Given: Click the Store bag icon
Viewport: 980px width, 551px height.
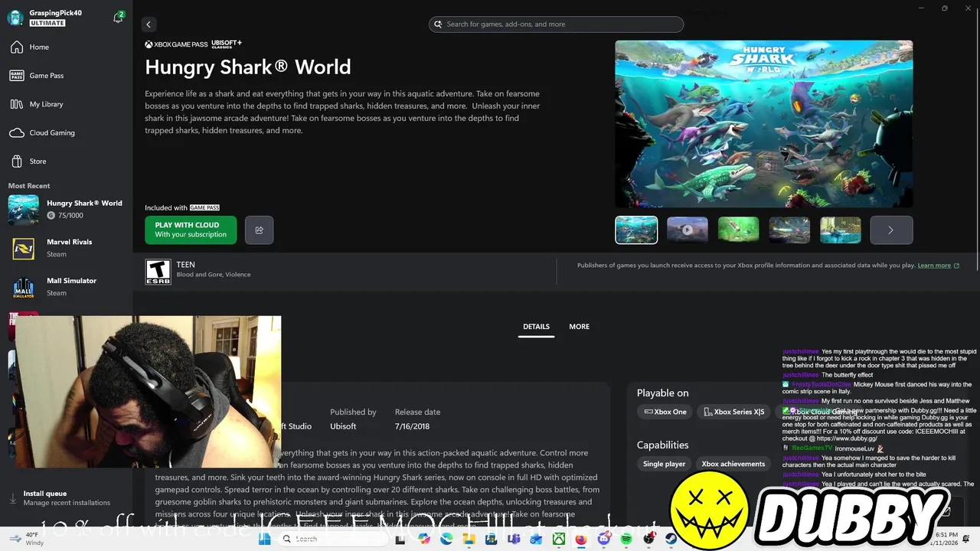Looking at the screenshot, I should coord(17,161).
